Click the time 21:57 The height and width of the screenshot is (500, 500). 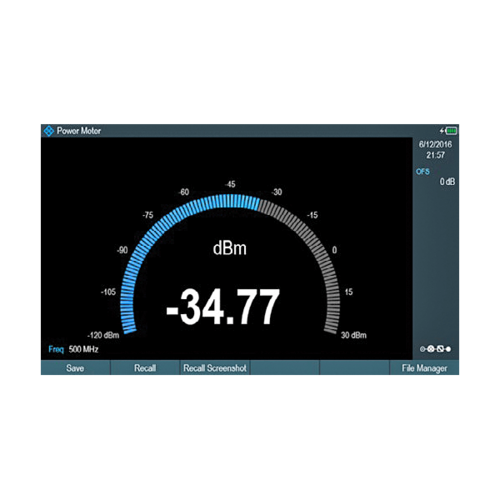pyautogui.click(x=435, y=155)
